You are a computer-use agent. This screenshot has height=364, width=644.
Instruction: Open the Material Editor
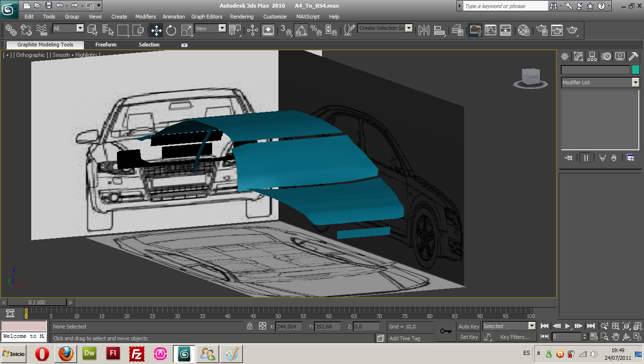pos(523,30)
